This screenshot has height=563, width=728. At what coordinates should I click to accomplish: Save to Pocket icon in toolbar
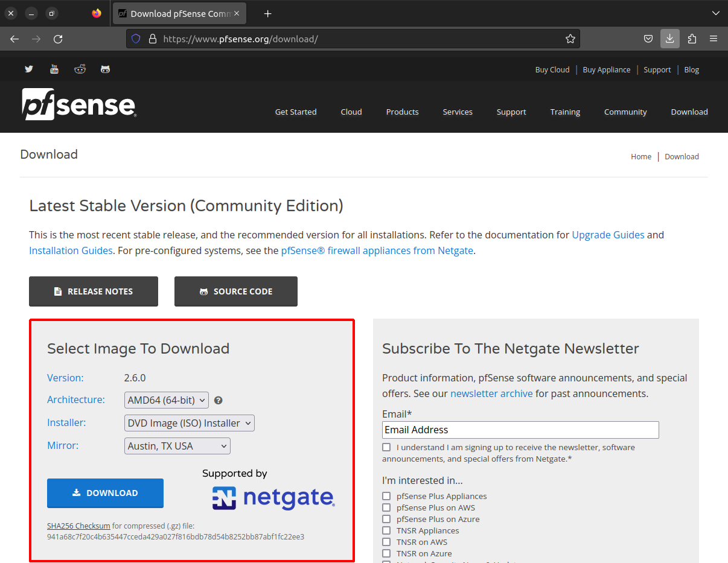pyautogui.click(x=648, y=39)
